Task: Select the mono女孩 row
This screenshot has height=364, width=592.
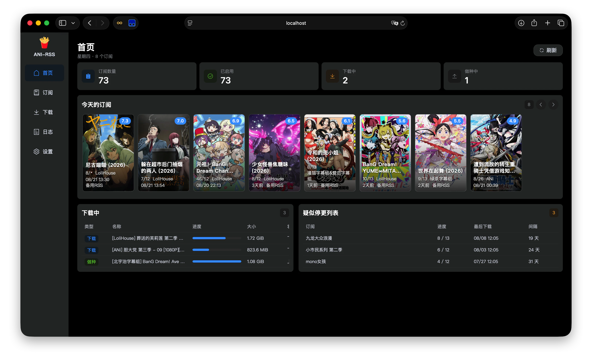Action: (430, 261)
